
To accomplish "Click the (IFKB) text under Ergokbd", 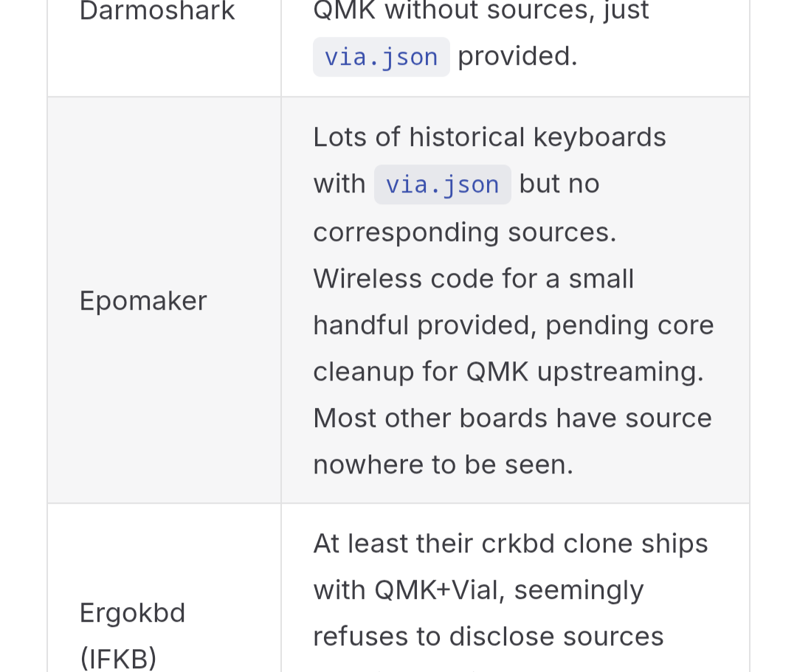I will point(118,658).
